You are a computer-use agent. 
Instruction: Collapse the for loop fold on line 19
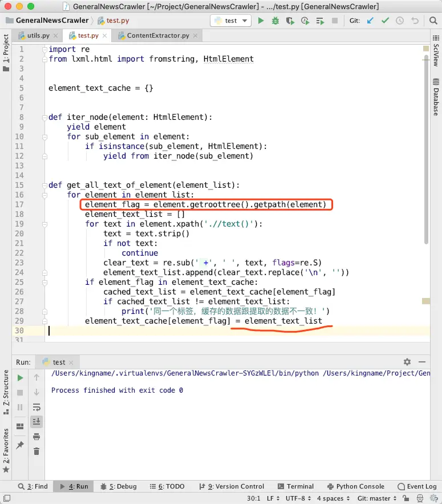(44, 224)
